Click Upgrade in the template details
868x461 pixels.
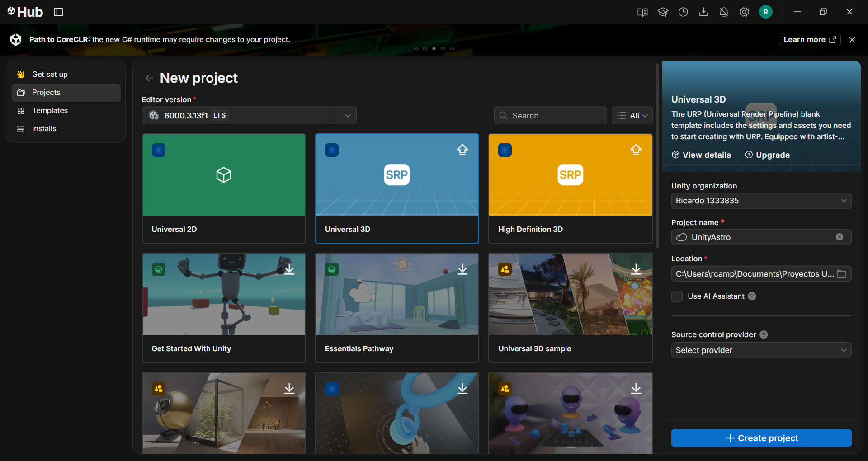tap(768, 155)
